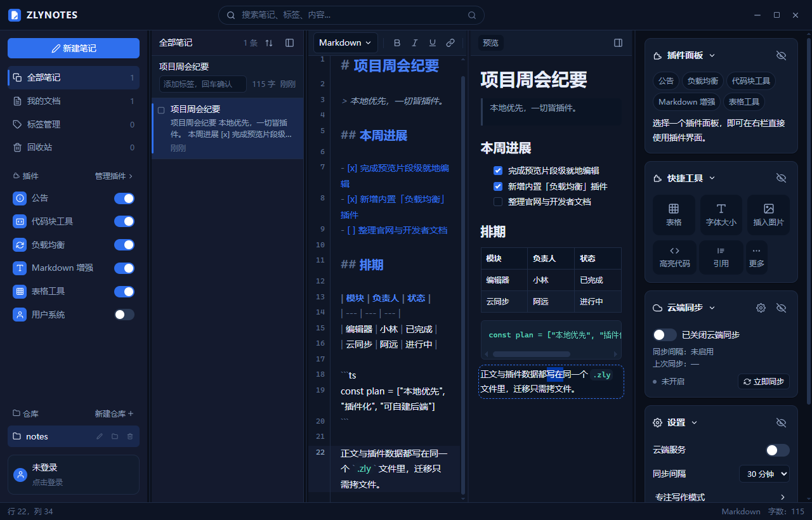Turn on the 已关闭云端同步 switch

(x=665, y=335)
